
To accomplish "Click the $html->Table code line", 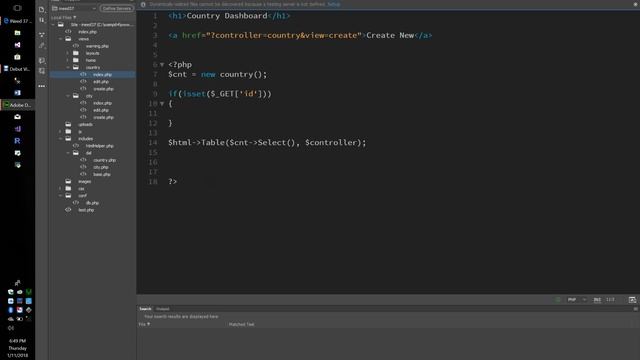I will pos(267,143).
